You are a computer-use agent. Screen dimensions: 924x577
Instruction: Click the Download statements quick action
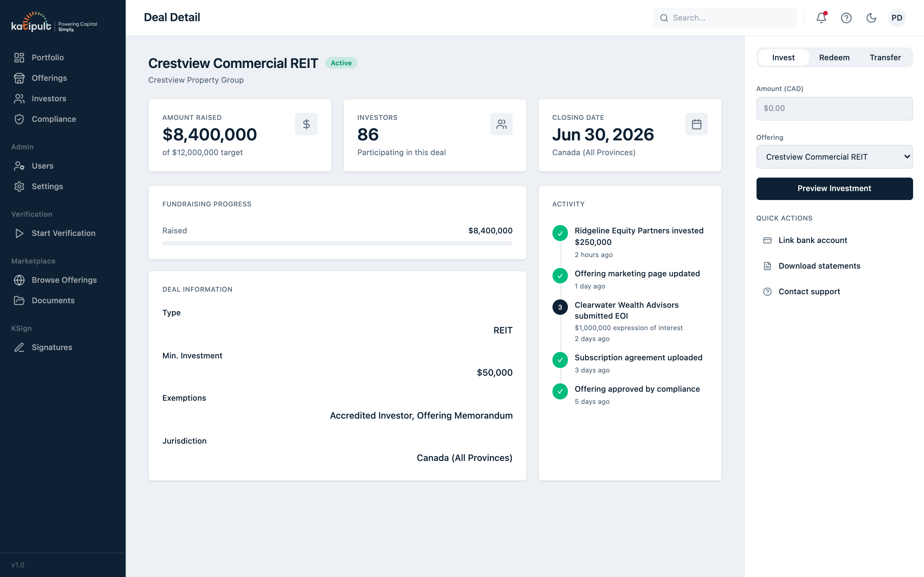point(819,266)
